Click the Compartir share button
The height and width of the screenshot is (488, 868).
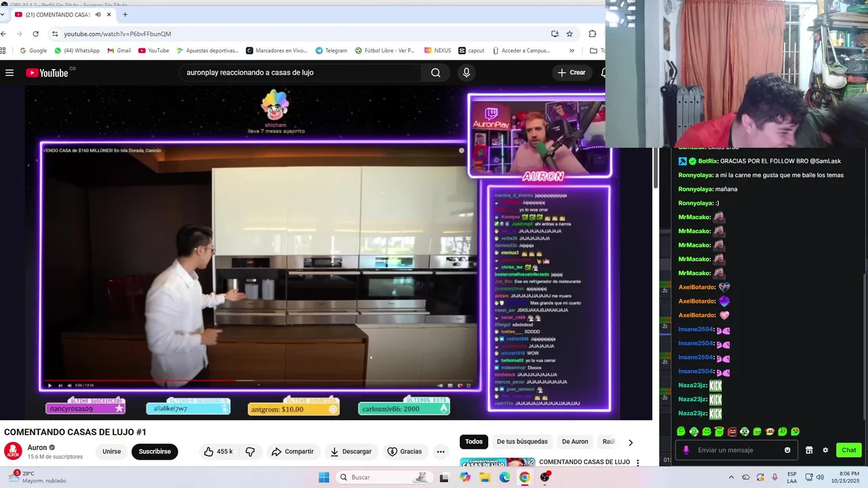click(292, 451)
